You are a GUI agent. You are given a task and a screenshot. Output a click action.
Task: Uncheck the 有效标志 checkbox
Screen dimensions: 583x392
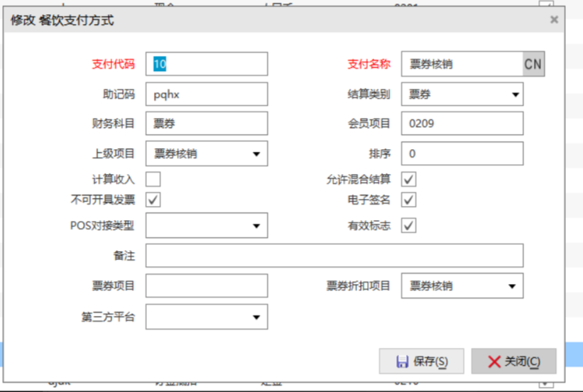[x=409, y=226]
